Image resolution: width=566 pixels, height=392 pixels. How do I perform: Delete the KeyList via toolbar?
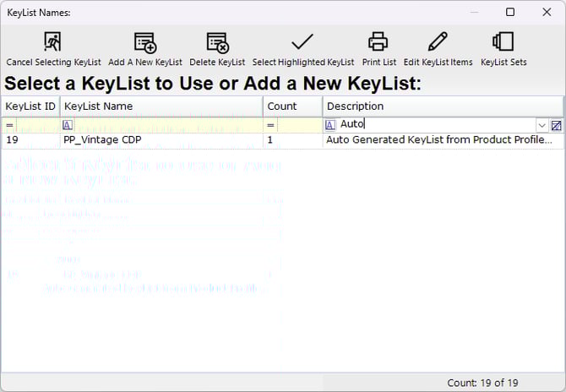217,43
